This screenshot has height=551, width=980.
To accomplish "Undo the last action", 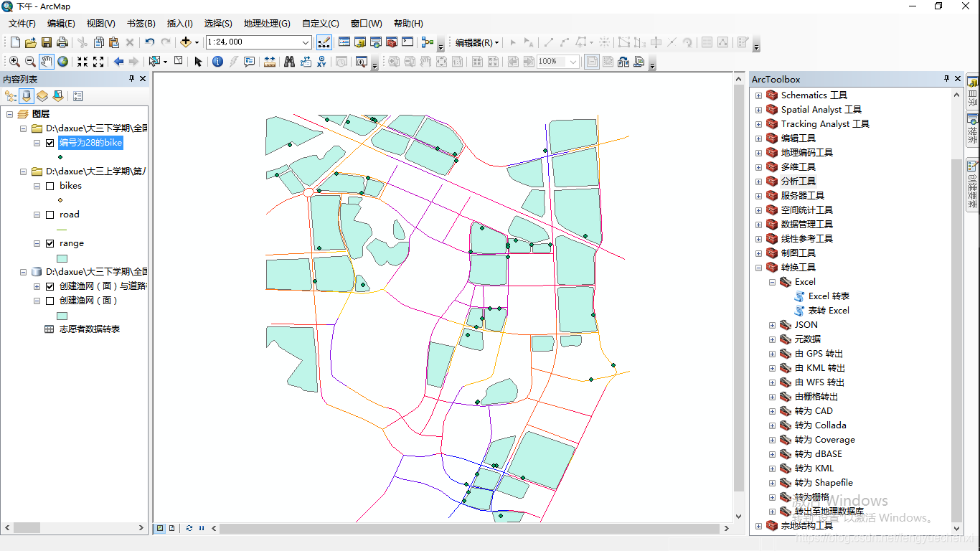I will (x=149, y=42).
